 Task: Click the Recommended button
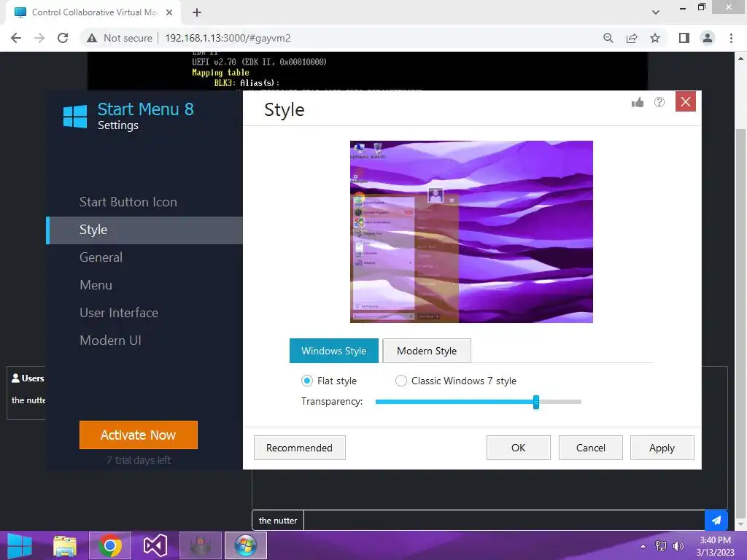(299, 448)
